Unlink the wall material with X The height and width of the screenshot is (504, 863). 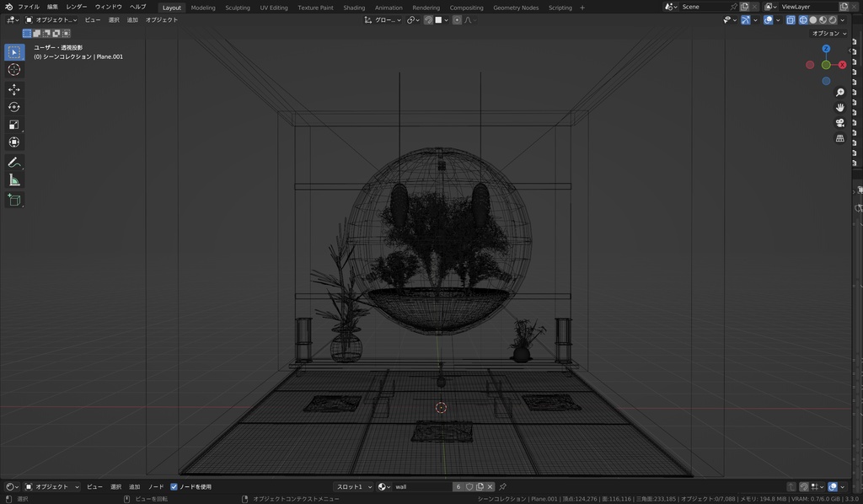pyautogui.click(x=490, y=486)
